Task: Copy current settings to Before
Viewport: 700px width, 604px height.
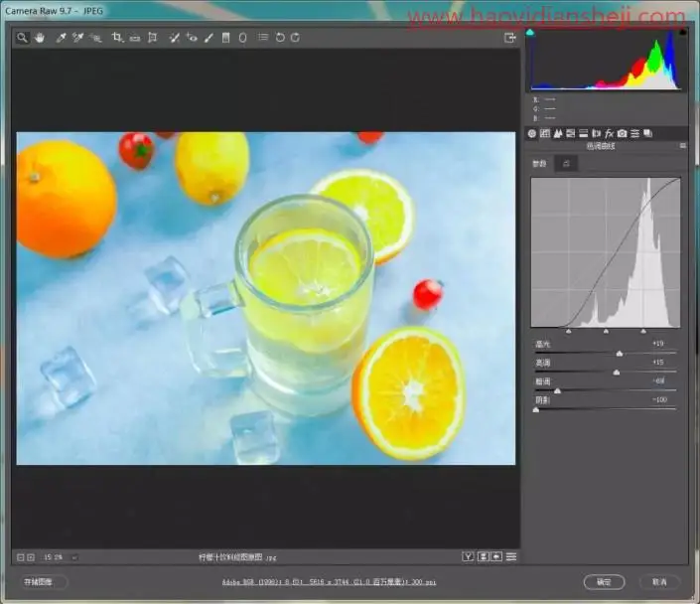Action: pos(496,556)
